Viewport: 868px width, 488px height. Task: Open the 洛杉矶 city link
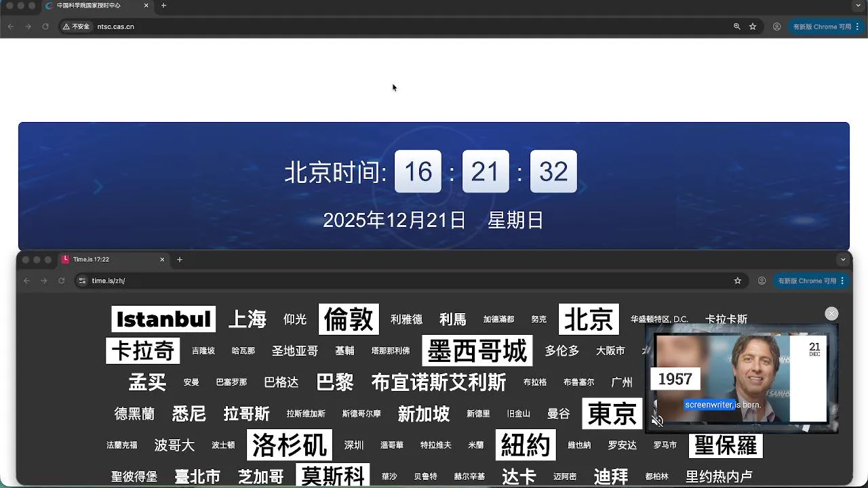click(290, 445)
